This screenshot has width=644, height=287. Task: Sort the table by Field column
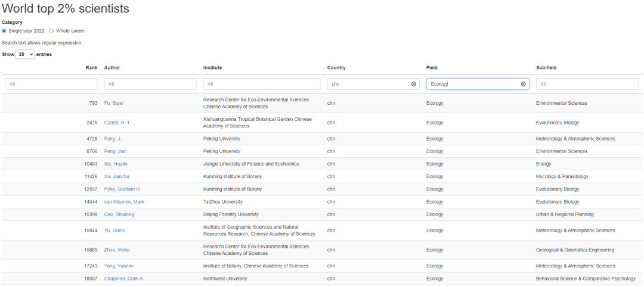click(432, 68)
